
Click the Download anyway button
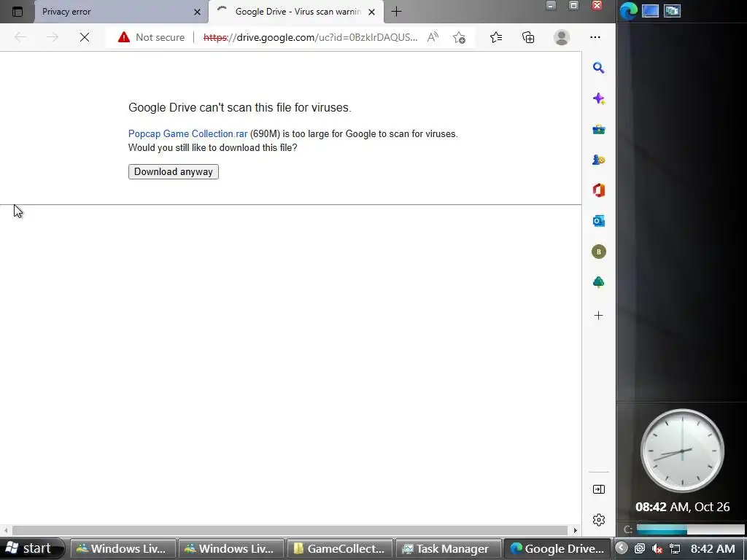tap(174, 172)
